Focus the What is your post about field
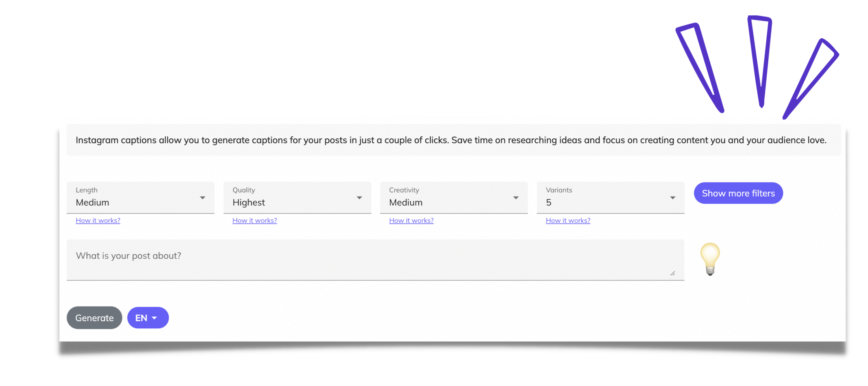 [375, 260]
